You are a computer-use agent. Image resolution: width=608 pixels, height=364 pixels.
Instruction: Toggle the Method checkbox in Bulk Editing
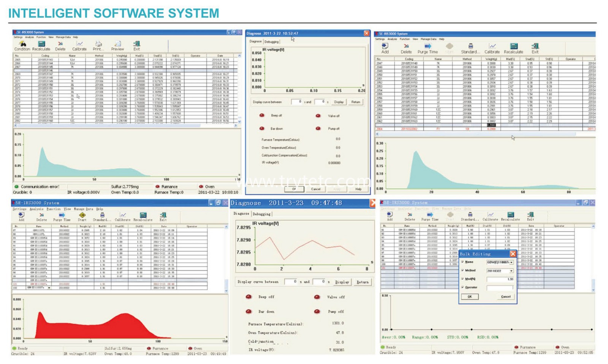pyautogui.click(x=462, y=270)
